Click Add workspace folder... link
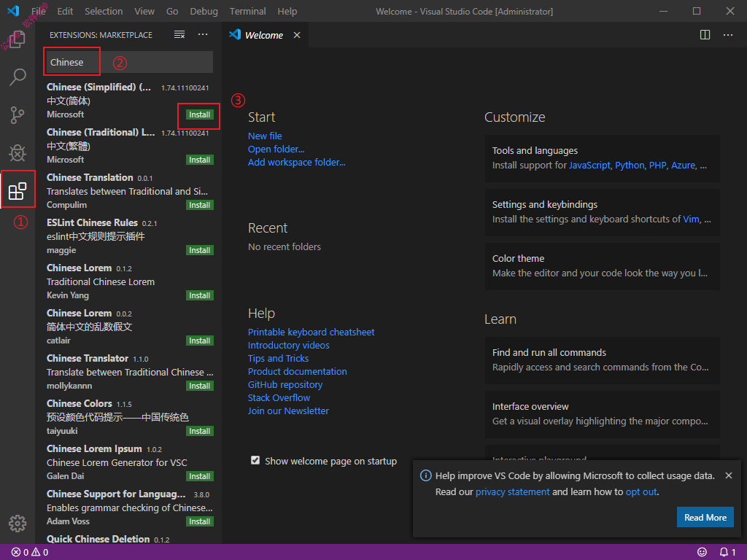The height and width of the screenshot is (560, 747). pyautogui.click(x=296, y=163)
